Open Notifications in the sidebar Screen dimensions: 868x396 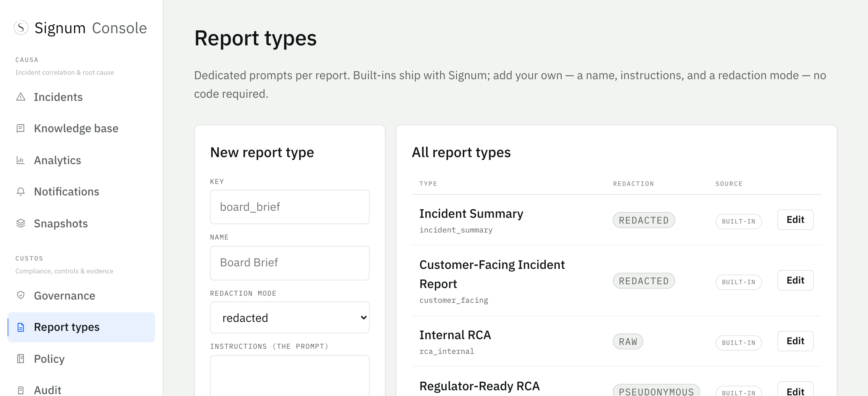pyautogui.click(x=81, y=191)
